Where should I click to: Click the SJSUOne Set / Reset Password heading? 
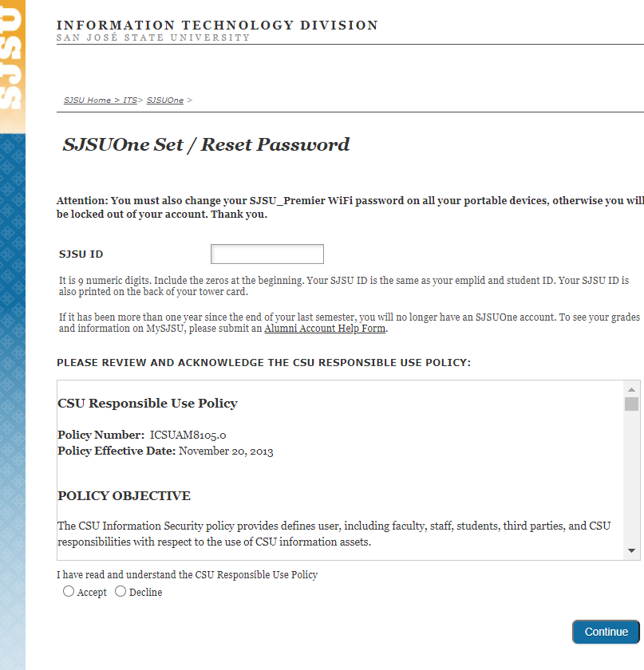click(206, 145)
